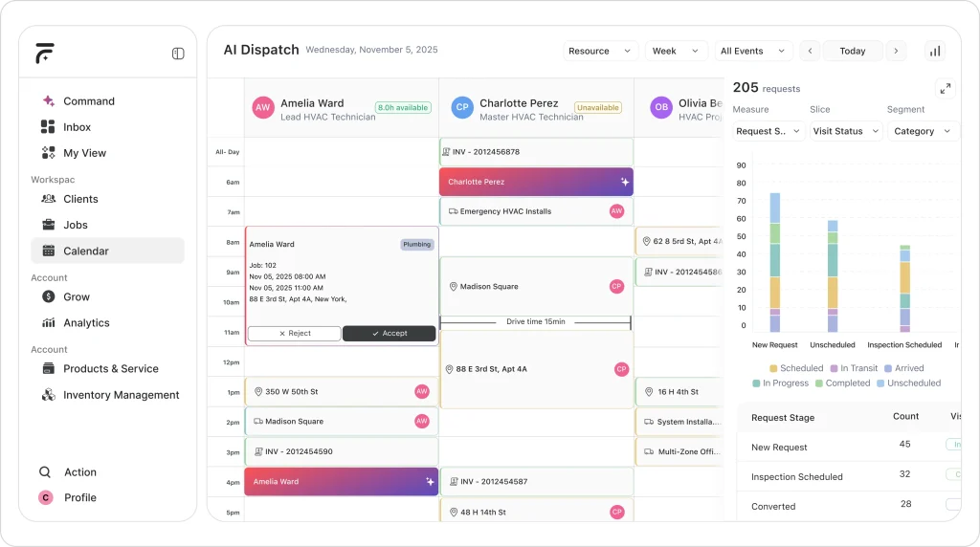Click Olivia OB avatar in header

click(661, 107)
